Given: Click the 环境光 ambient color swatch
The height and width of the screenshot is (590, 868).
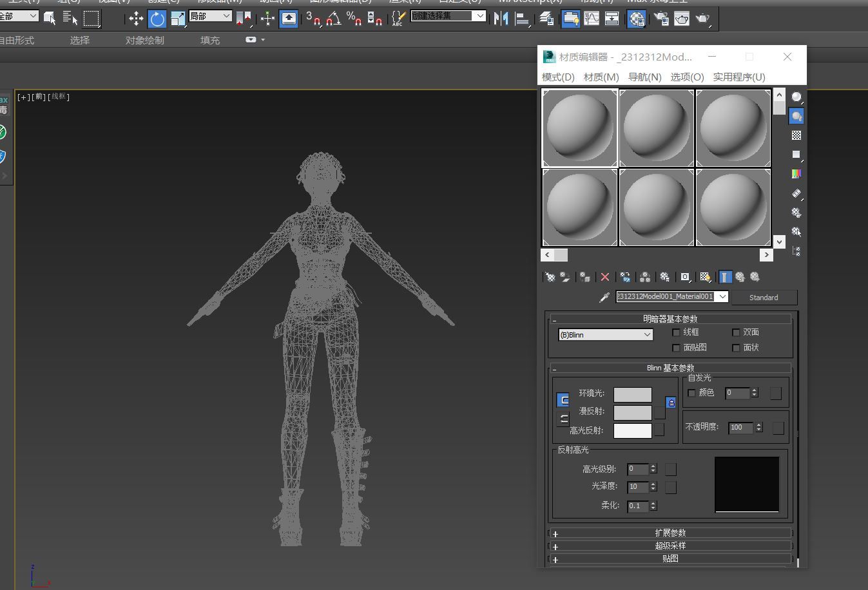Looking at the screenshot, I should [x=633, y=394].
